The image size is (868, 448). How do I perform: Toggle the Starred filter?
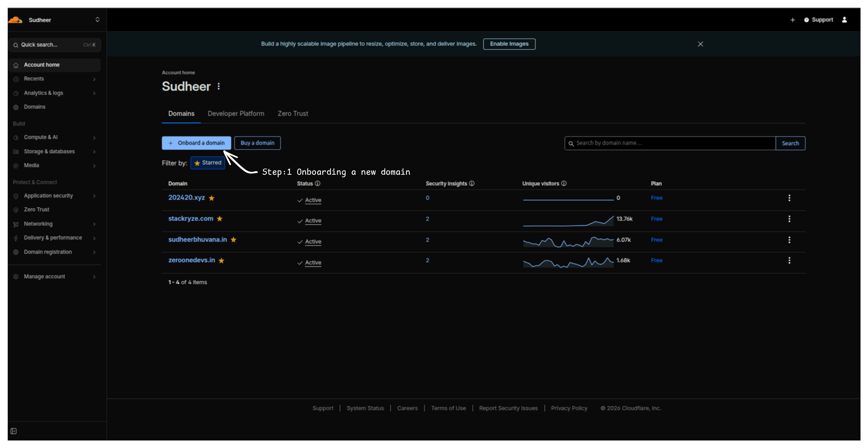[207, 163]
